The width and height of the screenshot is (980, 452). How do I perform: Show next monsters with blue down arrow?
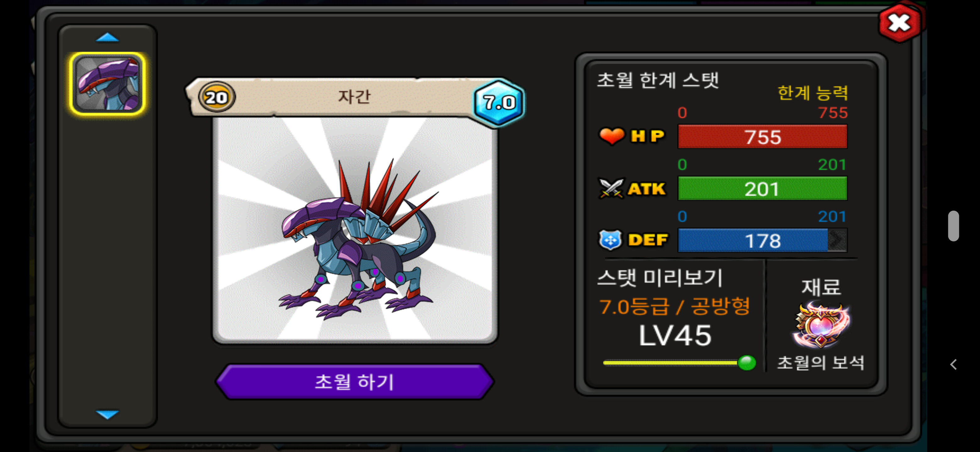tap(107, 414)
